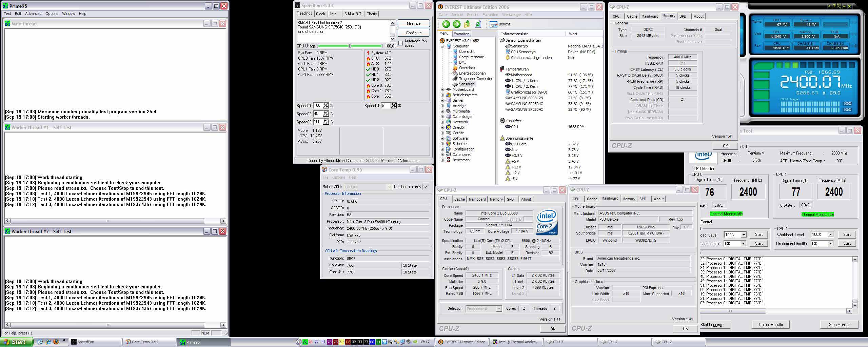Image resolution: width=868 pixels, height=347 pixels.
Task: Select the DirectX icon in EVEREST tree
Action: click(x=449, y=127)
